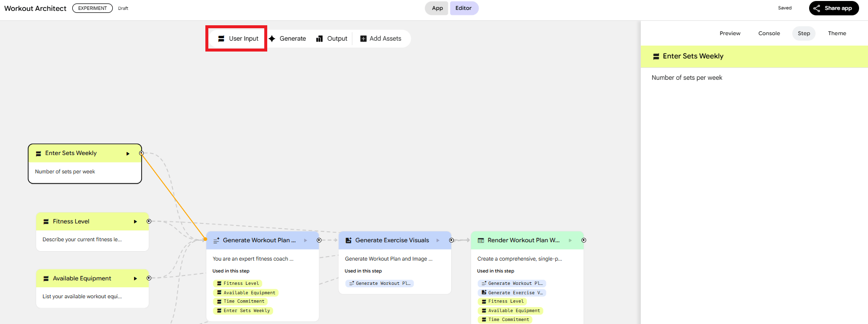
Task: Click the share icon inside Share app button
Action: click(817, 8)
